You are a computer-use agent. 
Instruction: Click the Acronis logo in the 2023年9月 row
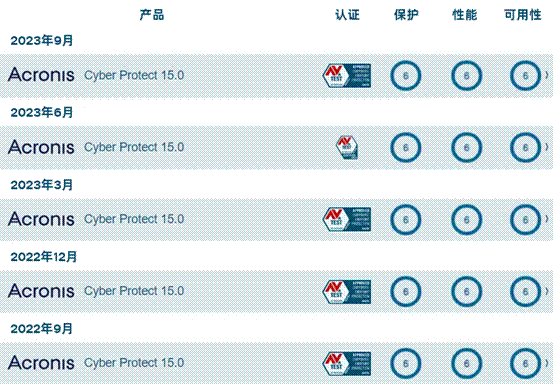(41, 75)
